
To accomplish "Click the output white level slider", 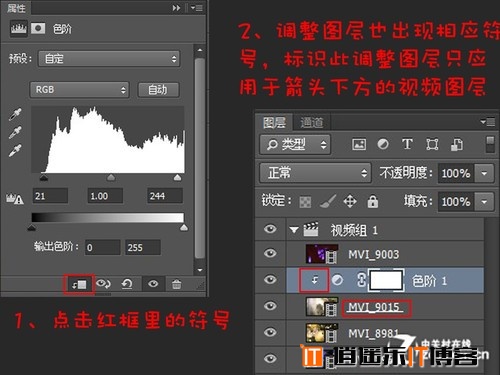I will tap(184, 228).
